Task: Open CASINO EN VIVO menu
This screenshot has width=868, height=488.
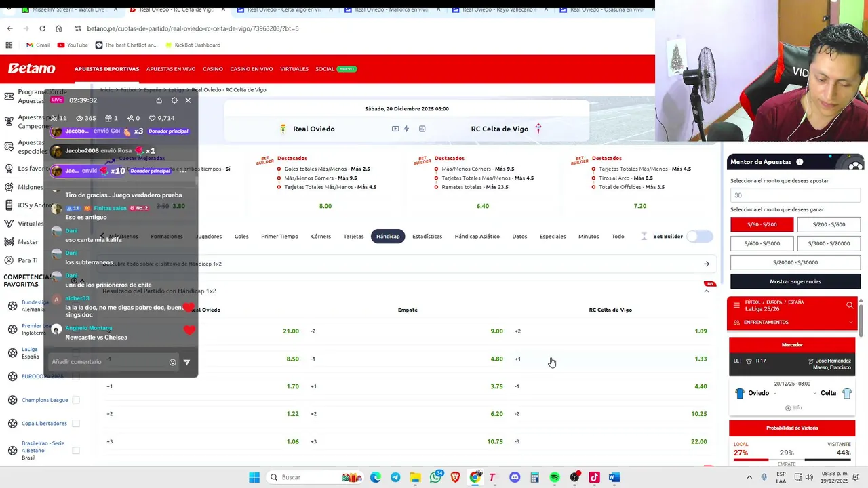Action: click(251, 68)
